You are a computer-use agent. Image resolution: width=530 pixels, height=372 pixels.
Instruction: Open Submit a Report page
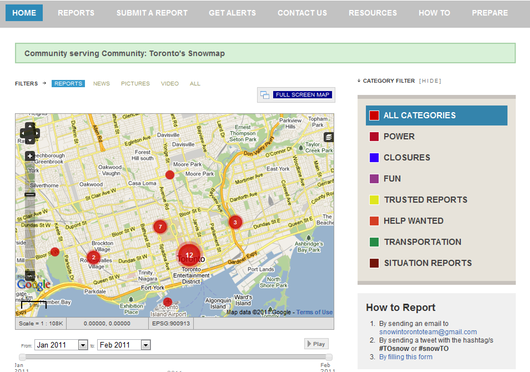coord(152,13)
